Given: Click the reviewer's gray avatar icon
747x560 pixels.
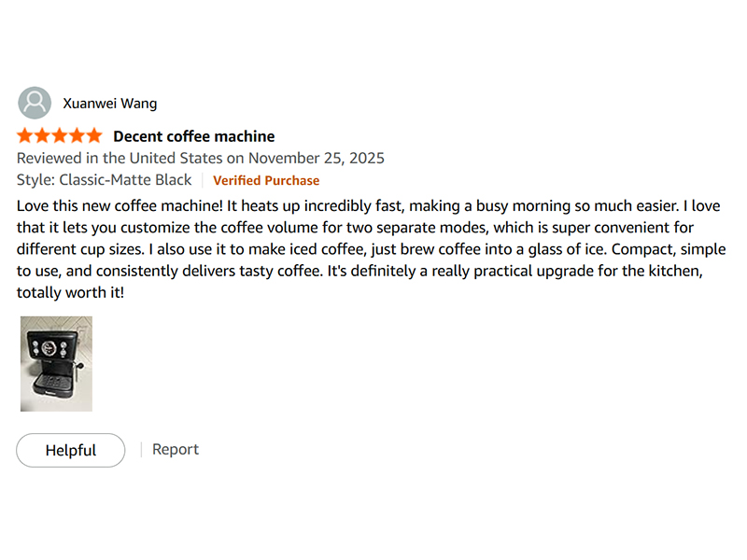Looking at the screenshot, I should click(35, 103).
